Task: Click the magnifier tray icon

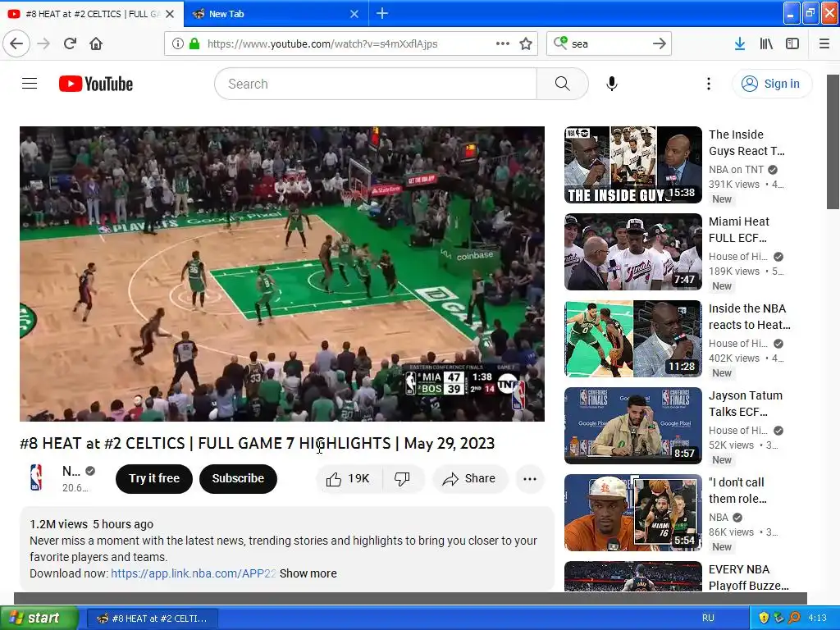Action: tap(794, 618)
